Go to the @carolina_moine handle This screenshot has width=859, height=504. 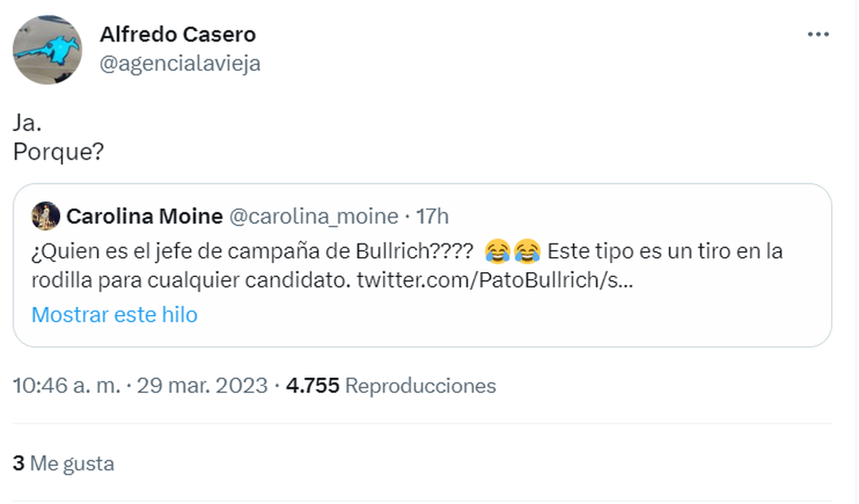coord(313,216)
